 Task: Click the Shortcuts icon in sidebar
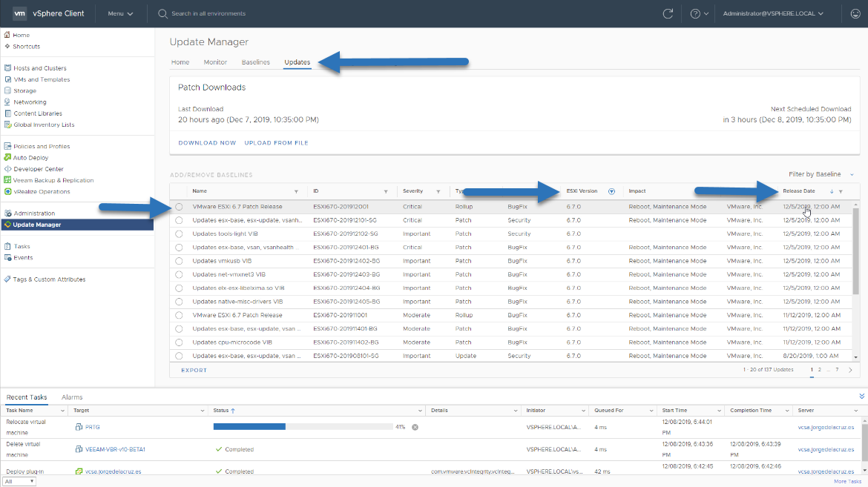[x=7, y=47]
